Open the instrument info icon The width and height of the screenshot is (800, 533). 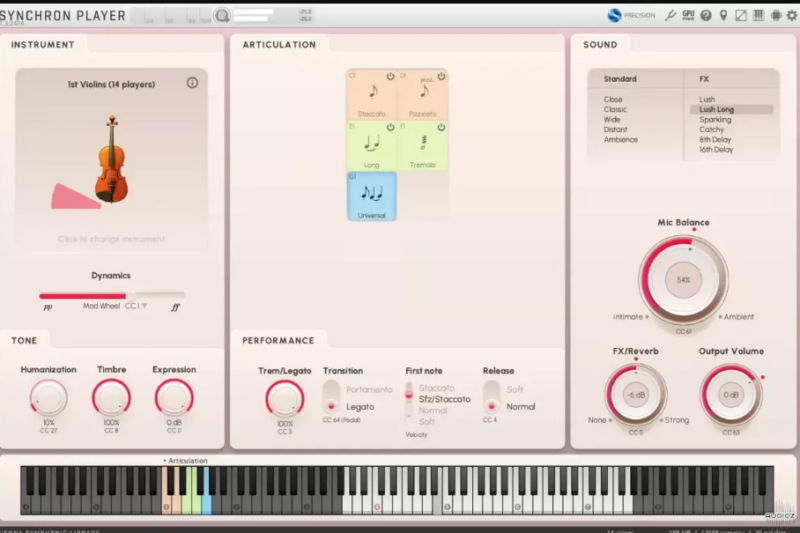[x=192, y=83]
